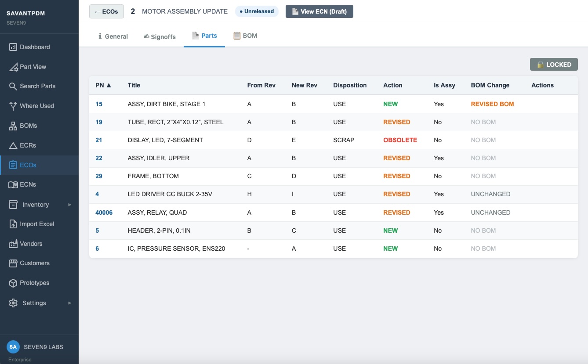Open ECNs via open-book icon
This screenshot has width=588, height=364.
click(13, 184)
